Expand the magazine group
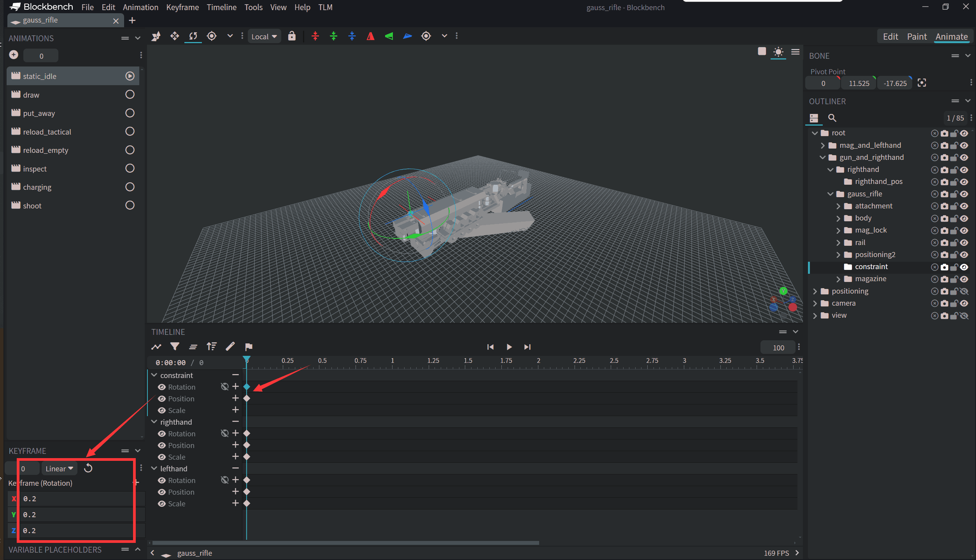This screenshot has width=976, height=560. [838, 279]
